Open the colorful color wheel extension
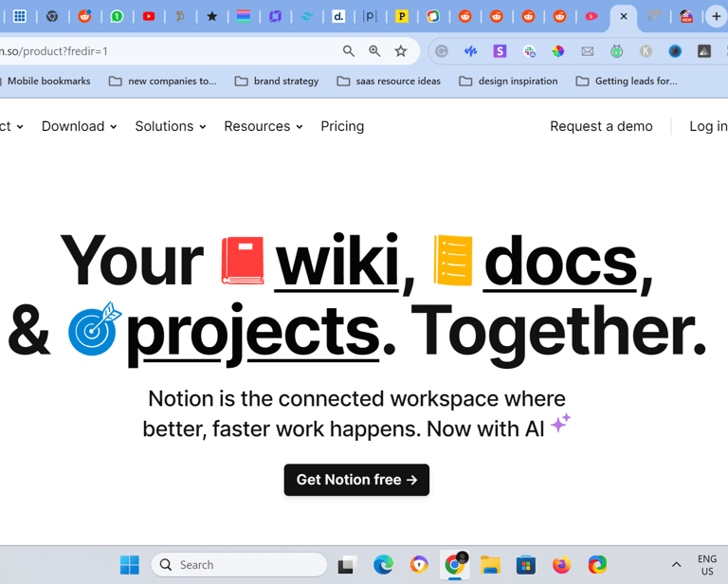This screenshot has width=728, height=584. (x=558, y=51)
